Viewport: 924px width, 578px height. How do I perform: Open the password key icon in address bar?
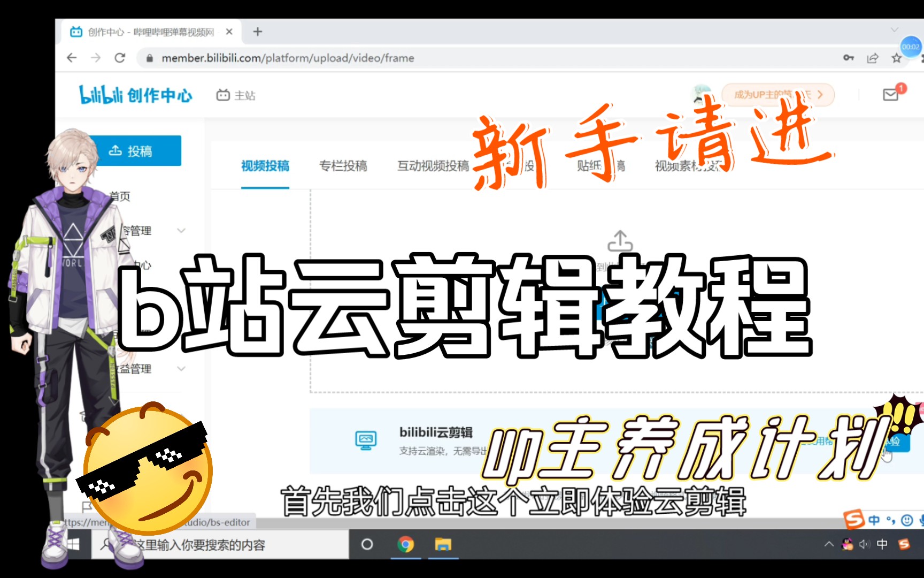click(x=848, y=58)
